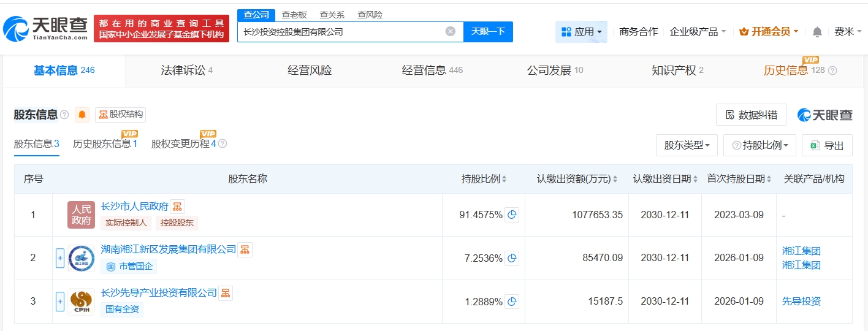The height and width of the screenshot is (331, 868).
Task: Click the orange alert bell beside 股东信息
Action: 82,115
